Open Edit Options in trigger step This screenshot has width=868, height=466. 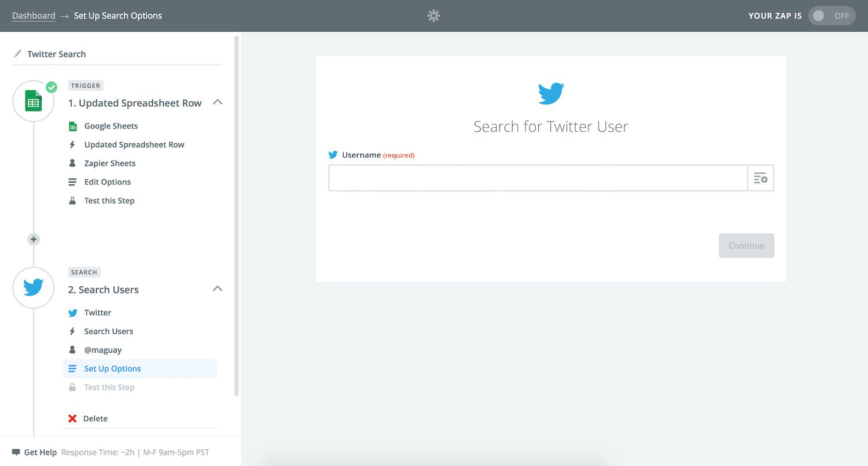point(108,182)
